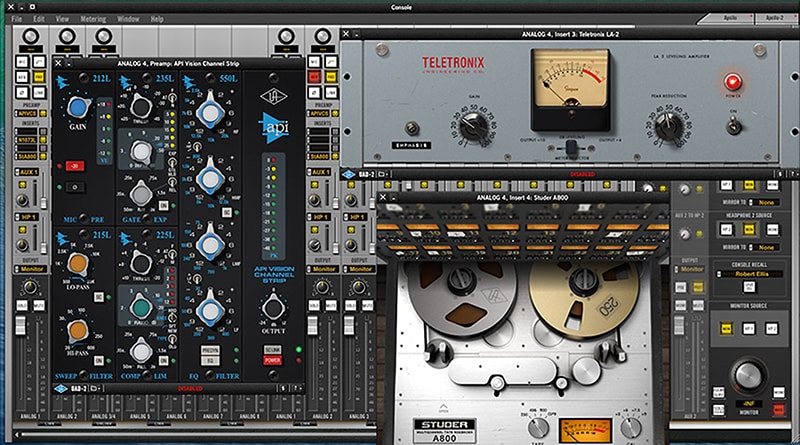The image size is (800, 445).
Task: Click the Teletronix EMPHASIS screw
Action: pyautogui.click(x=411, y=128)
